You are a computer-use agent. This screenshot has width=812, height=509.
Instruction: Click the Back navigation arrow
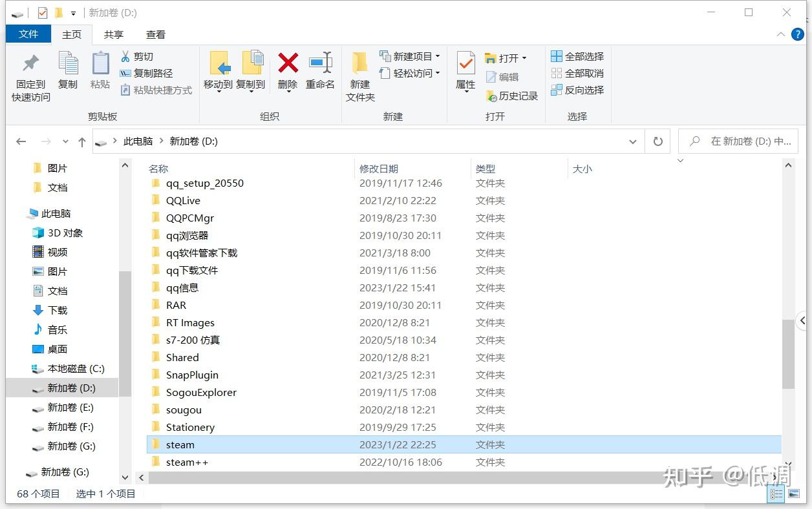click(21, 141)
